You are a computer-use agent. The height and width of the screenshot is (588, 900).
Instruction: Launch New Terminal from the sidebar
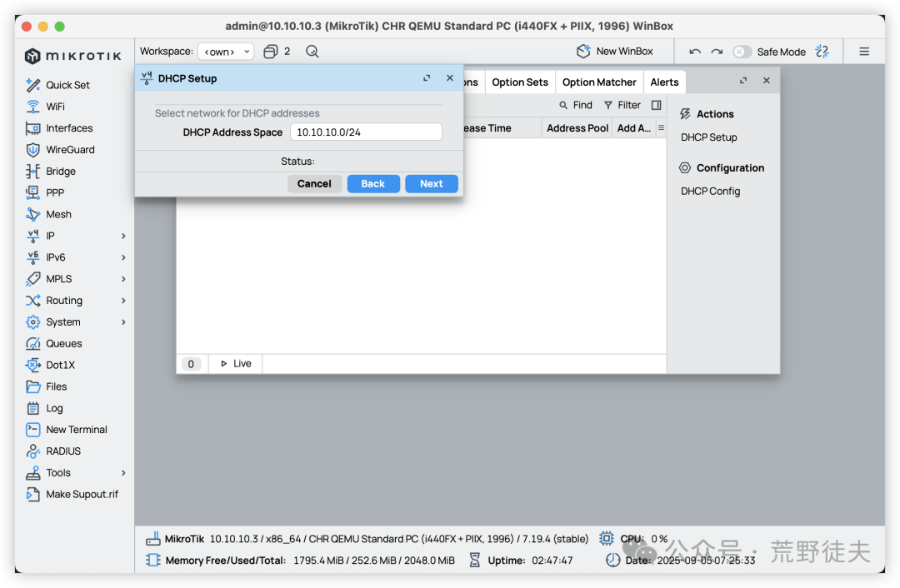point(77,430)
